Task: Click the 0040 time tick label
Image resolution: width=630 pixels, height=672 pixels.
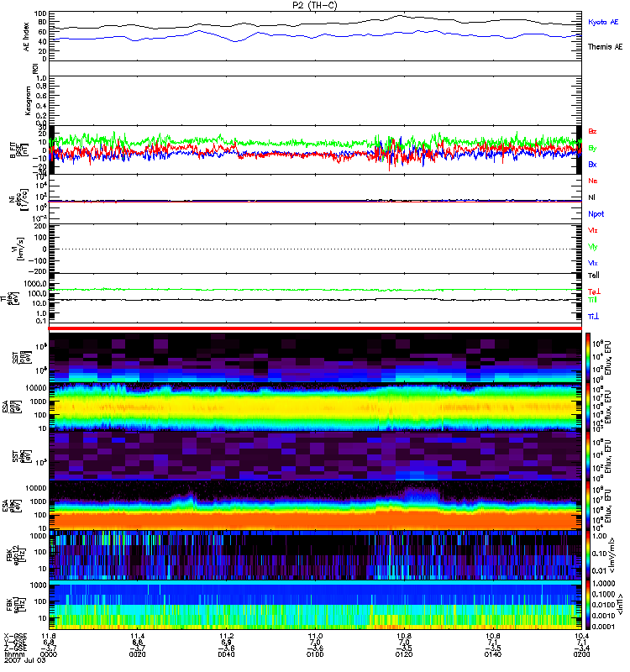Action: [226, 654]
